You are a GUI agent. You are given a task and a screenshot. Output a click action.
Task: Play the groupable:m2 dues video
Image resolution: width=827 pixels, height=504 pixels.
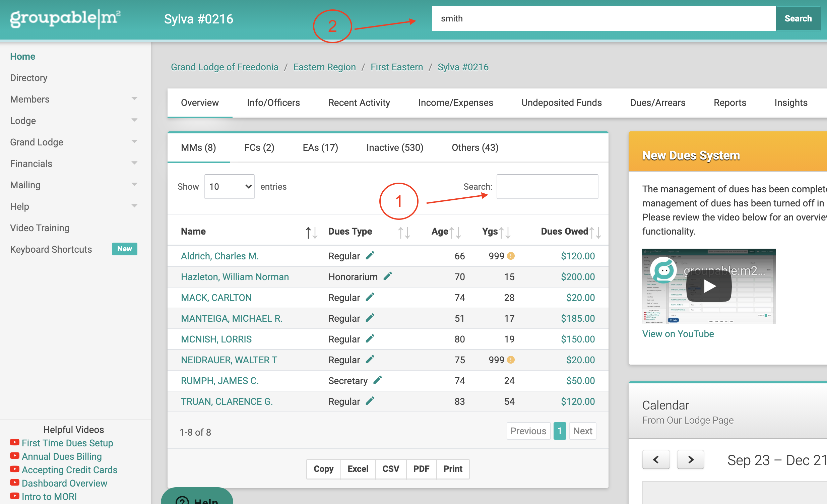coord(709,286)
